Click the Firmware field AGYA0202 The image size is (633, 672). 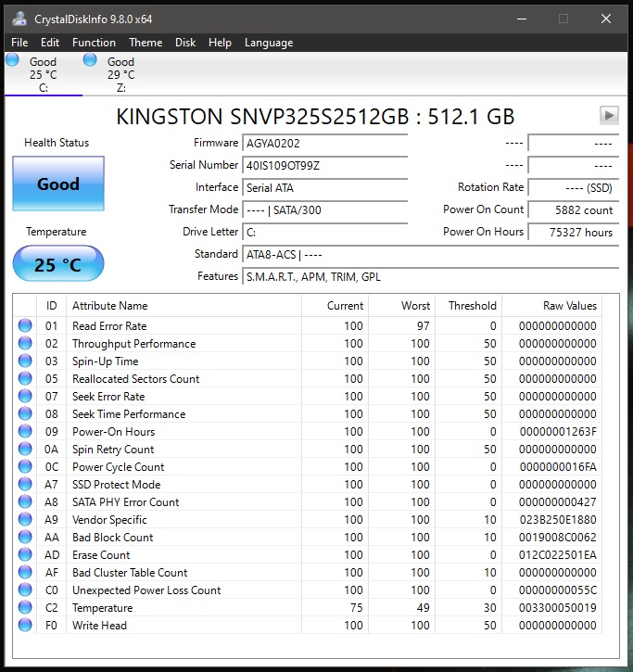pyautogui.click(x=325, y=143)
